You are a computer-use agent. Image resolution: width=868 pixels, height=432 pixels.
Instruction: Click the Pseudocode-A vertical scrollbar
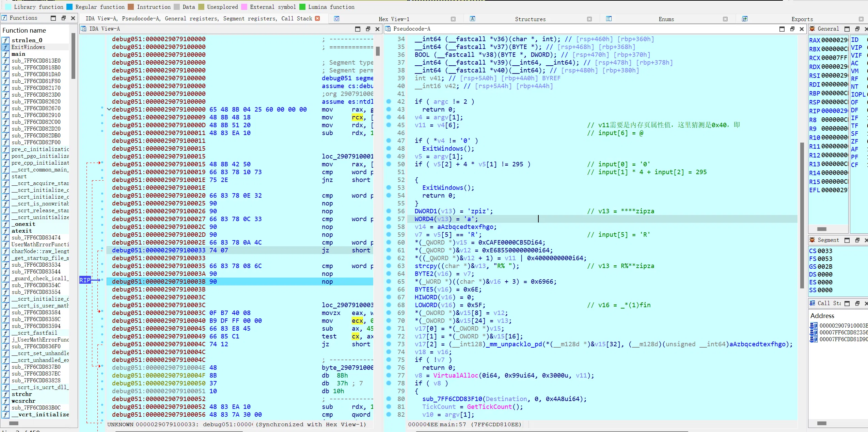[x=802, y=215]
